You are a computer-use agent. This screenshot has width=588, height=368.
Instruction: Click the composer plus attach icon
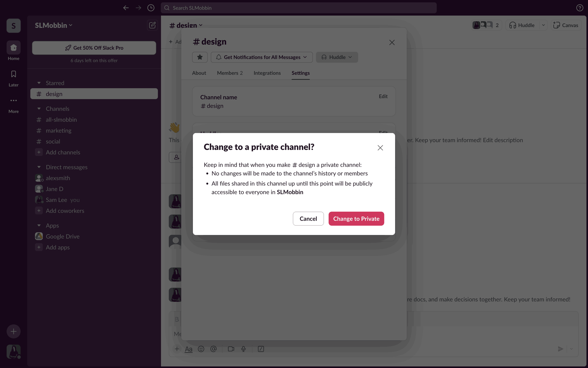click(177, 349)
